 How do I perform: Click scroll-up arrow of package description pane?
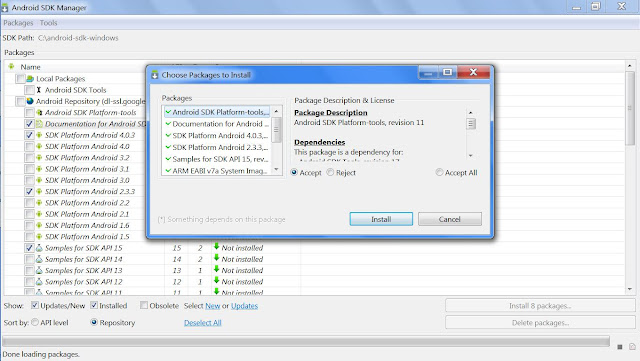point(471,112)
